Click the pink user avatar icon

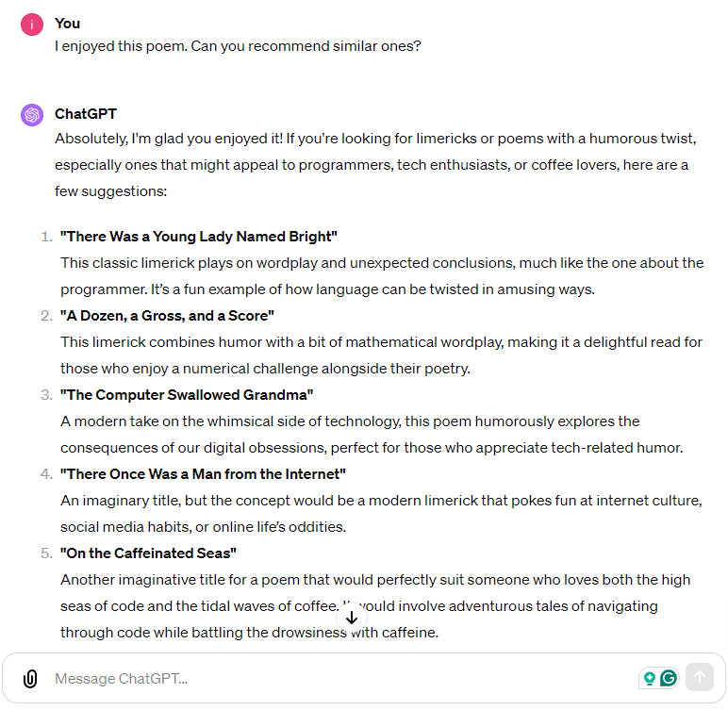[x=32, y=25]
